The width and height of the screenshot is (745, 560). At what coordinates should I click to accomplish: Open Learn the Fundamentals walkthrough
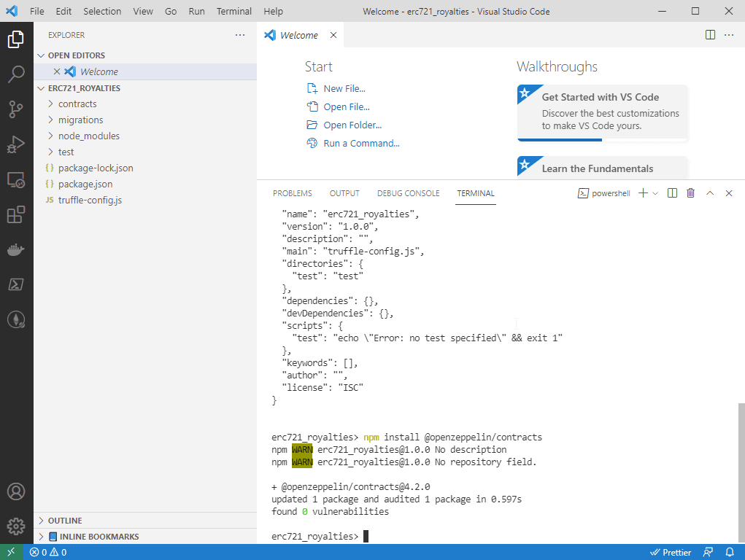tap(602, 168)
